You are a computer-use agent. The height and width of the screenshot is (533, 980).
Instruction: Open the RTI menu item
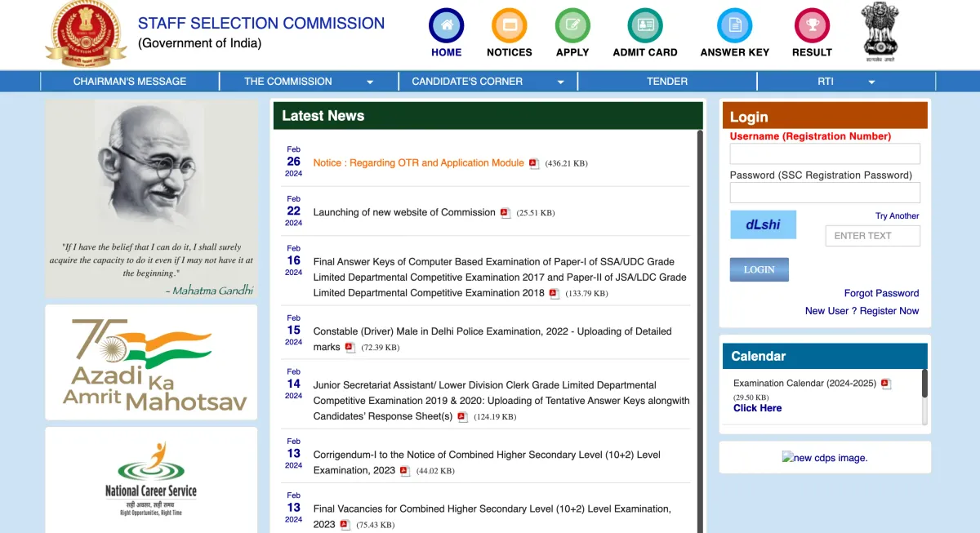tap(826, 82)
